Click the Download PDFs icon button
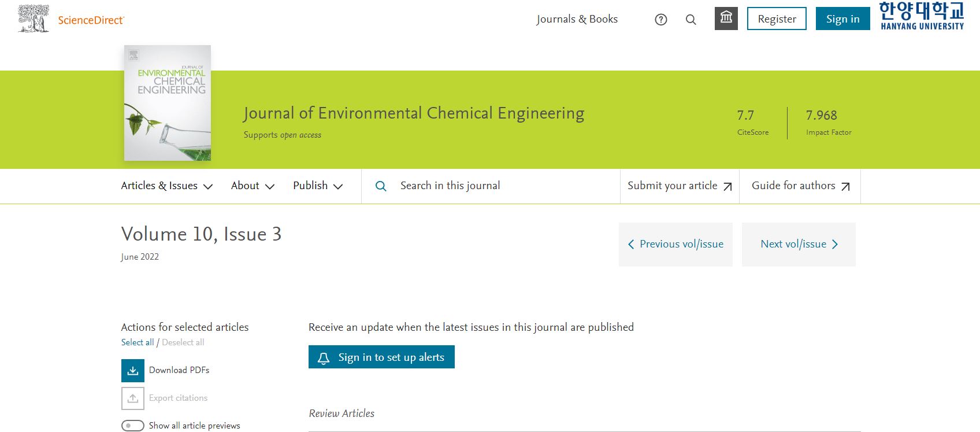This screenshot has height=432, width=980. 133,371
